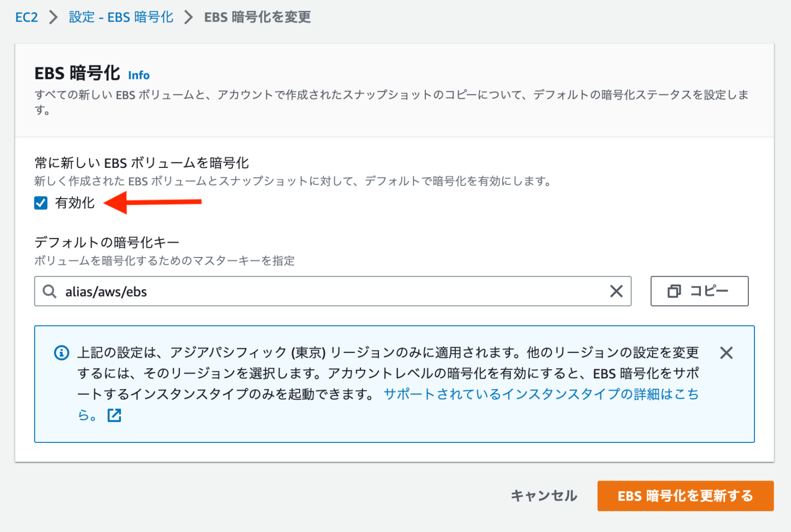This screenshot has height=532, width=791.
Task: Clear the encryption key field with the X icon
Action: click(616, 291)
